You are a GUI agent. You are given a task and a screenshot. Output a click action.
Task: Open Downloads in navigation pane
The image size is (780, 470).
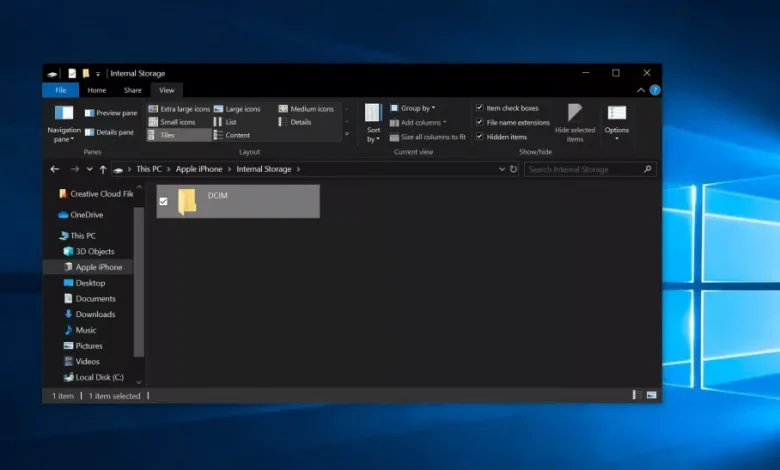click(90, 314)
